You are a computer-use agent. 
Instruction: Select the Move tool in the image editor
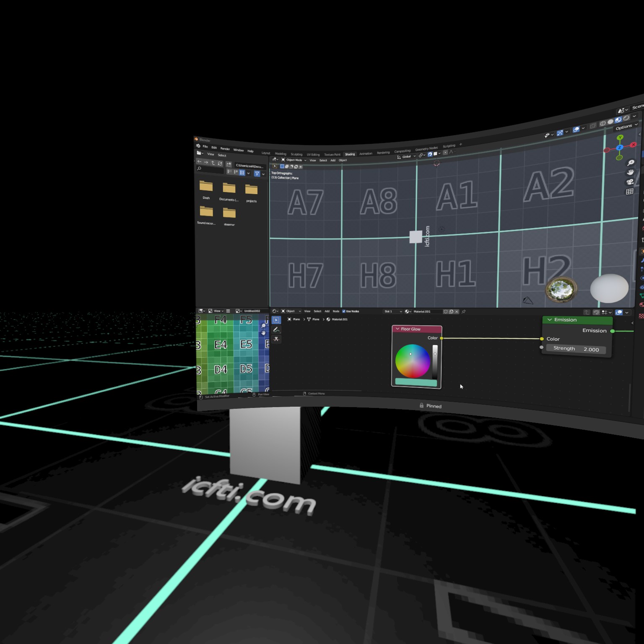[x=264, y=333]
